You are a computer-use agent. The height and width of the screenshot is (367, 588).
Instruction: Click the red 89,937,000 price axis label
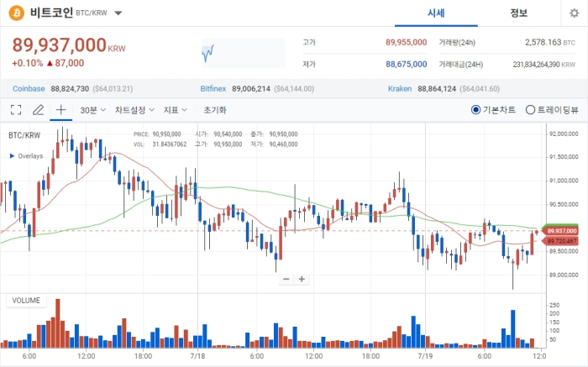561,230
